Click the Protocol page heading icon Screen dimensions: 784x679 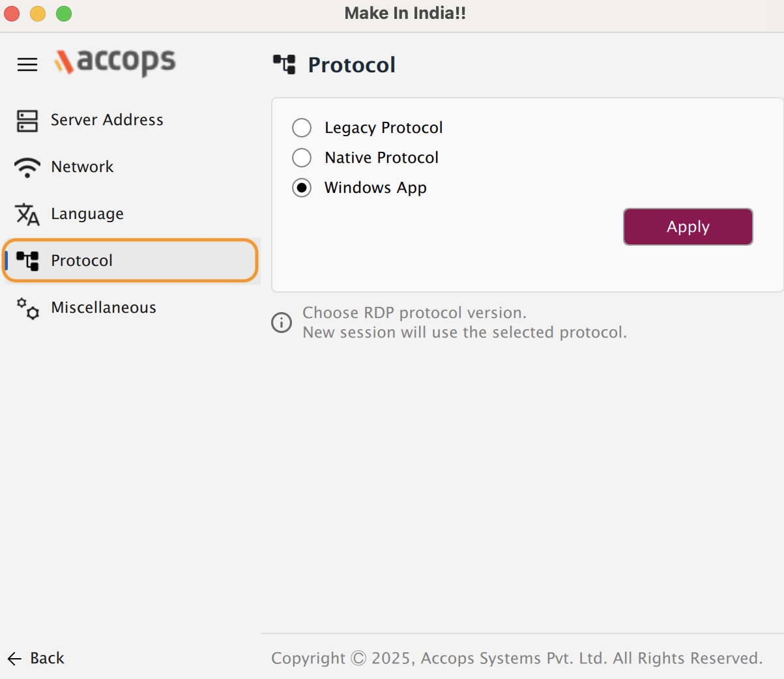284,65
